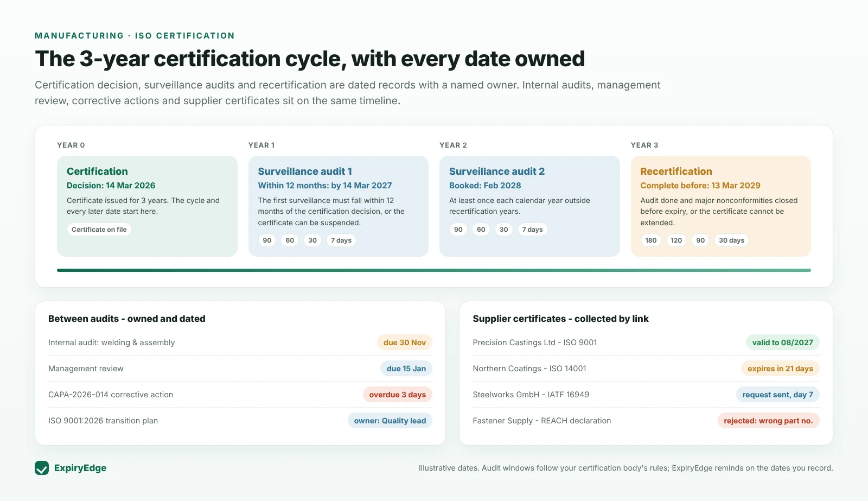The image size is (868, 501).
Task: Open the Steelworks GmbH - IATF 16949 row
Action: coord(646,395)
